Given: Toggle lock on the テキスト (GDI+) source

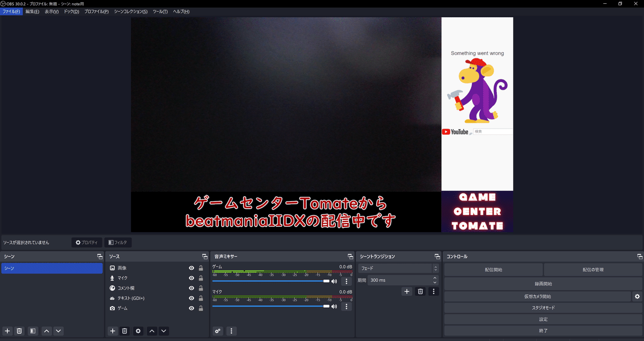Looking at the screenshot, I should coord(201,298).
